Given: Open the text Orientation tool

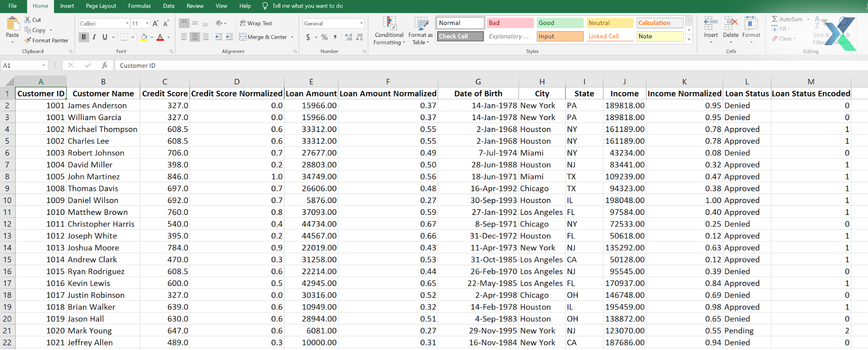Looking at the screenshot, I should click(219, 23).
